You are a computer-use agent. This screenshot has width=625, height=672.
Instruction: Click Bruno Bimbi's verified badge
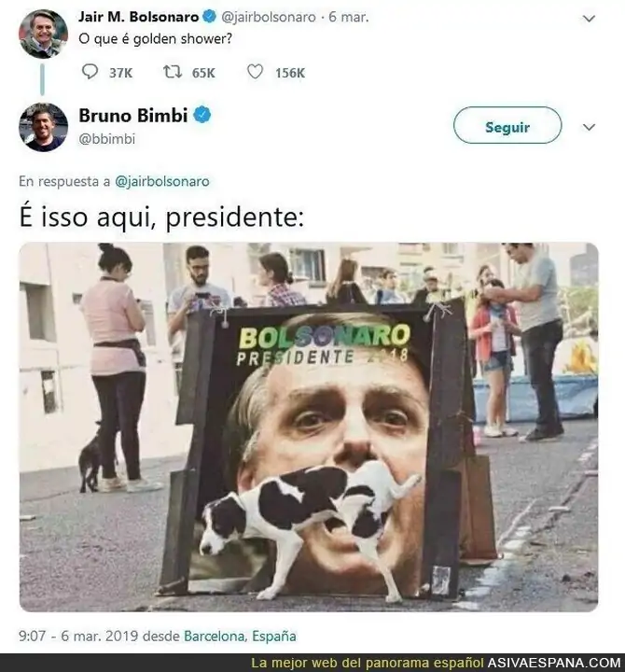[x=202, y=116]
